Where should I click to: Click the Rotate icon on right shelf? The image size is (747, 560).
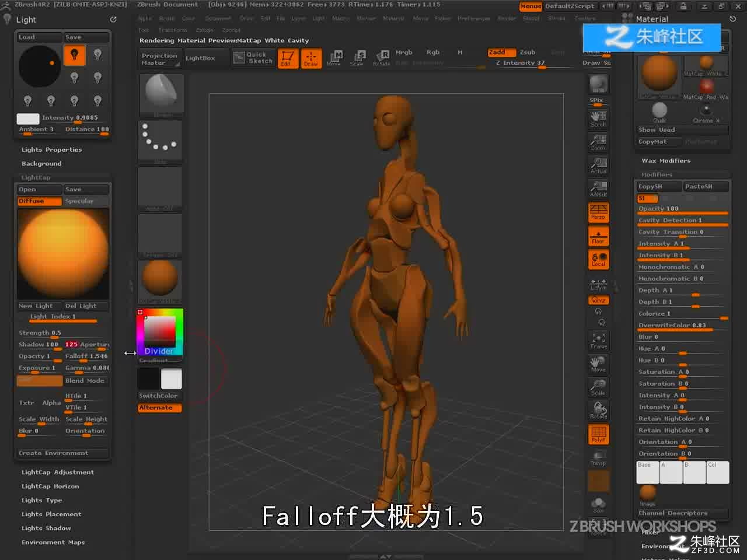[x=598, y=411]
